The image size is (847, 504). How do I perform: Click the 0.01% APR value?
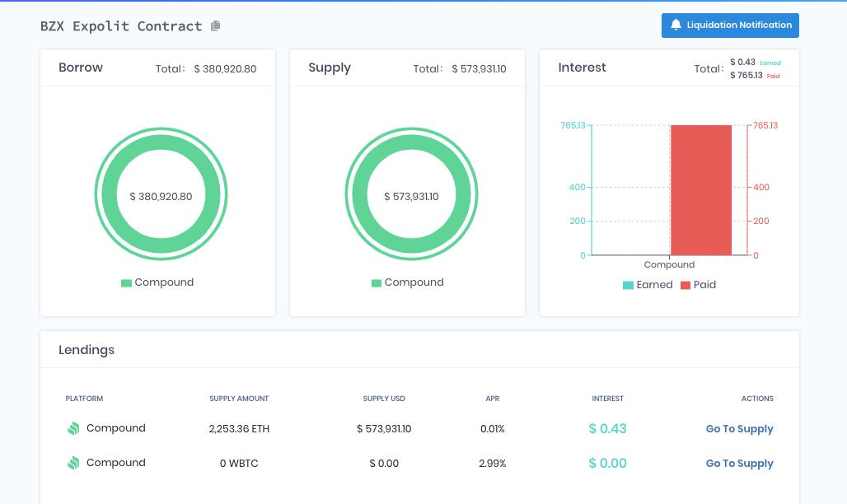click(492, 429)
